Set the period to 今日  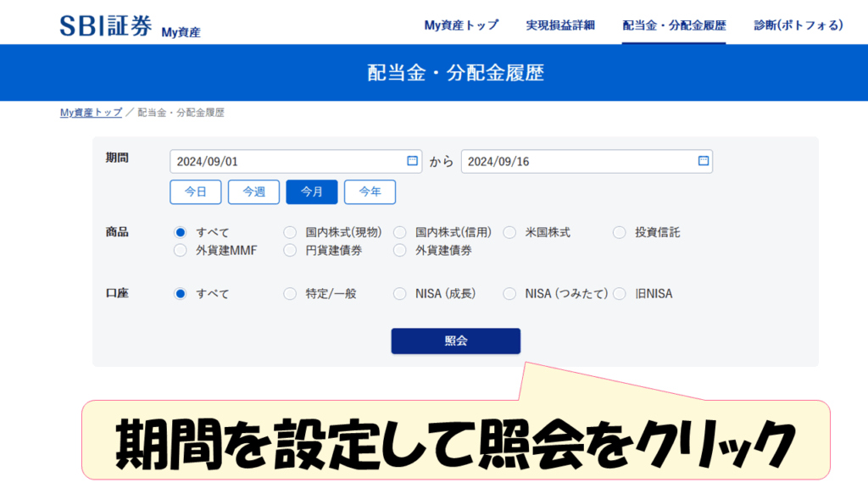[x=196, y=192]
